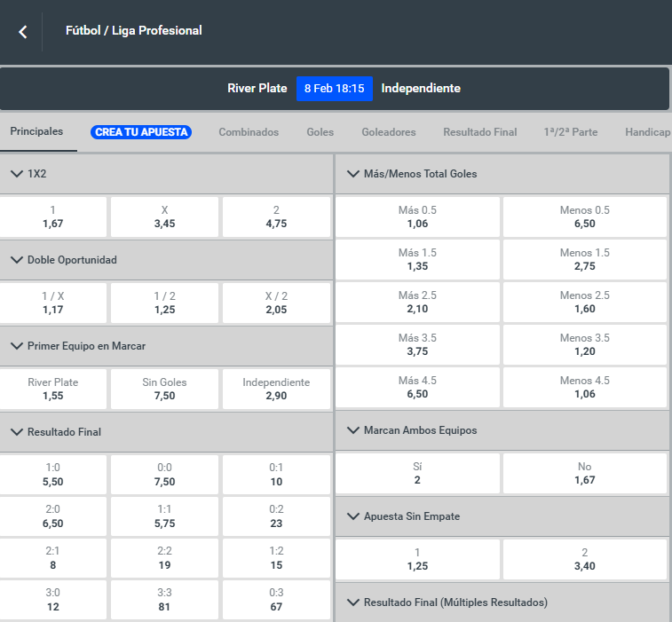Switch to the Goleadores tab
672x622 pixels.
[x=389, y=132]
